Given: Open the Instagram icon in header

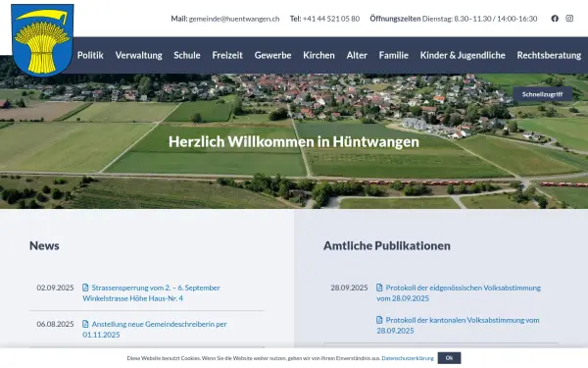Looking at the screenshot, I should coord(569,19).
